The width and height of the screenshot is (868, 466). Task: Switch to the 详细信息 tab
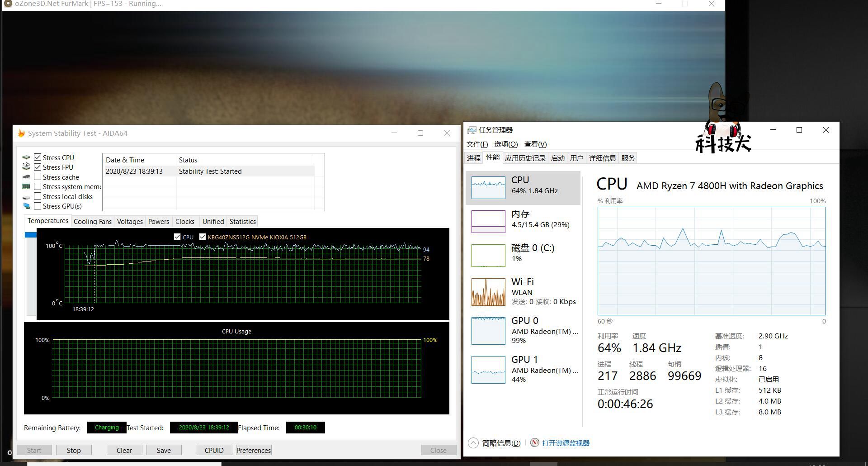click(x=602, y=158)
